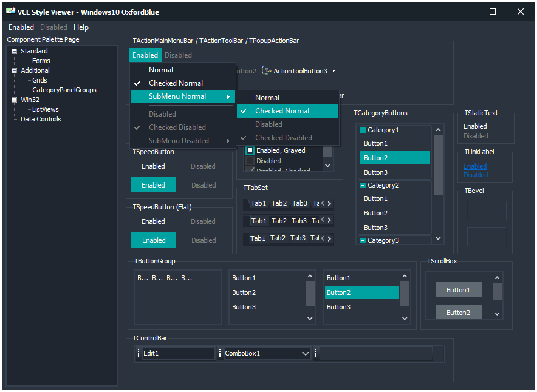The height and width of the screenshot is (392, 537).
Task: Collapse the Win32 tree node
Action: [15, 100]
